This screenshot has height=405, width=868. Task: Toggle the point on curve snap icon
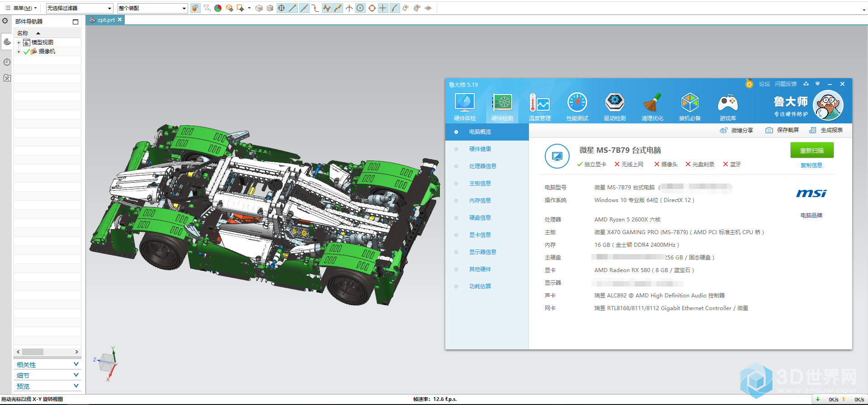coord(395,8)
